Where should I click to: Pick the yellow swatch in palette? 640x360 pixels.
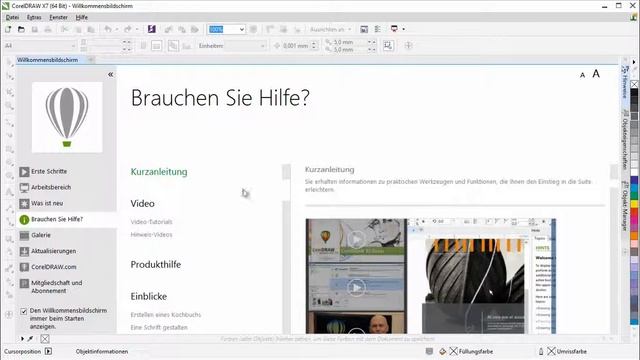coord(634,203)
